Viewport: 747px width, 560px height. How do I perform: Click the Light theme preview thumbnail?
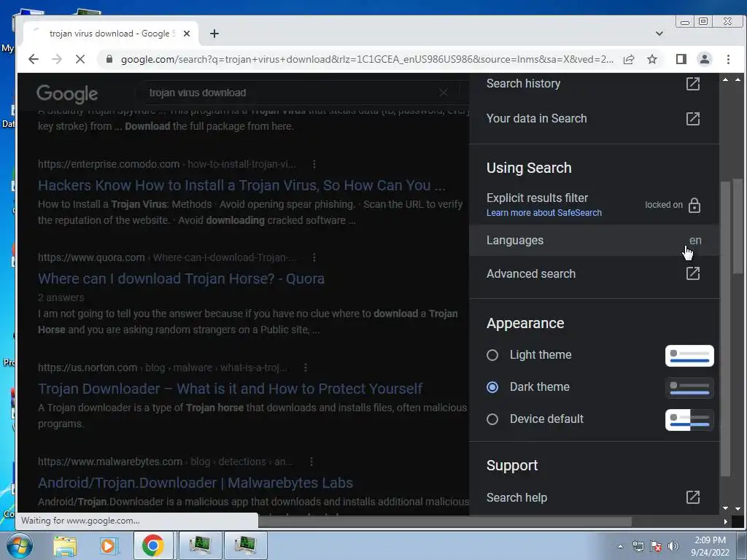[689, 356]
